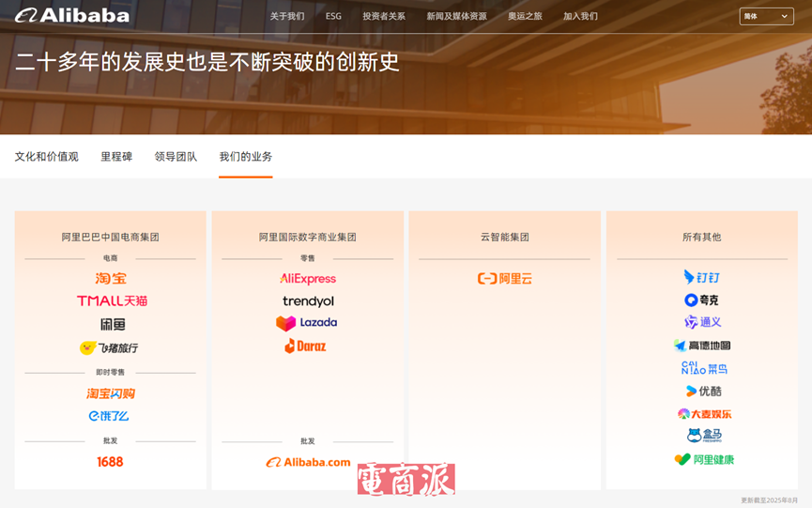Click the 更新截至2025年8月 footnote

point(769,500)
